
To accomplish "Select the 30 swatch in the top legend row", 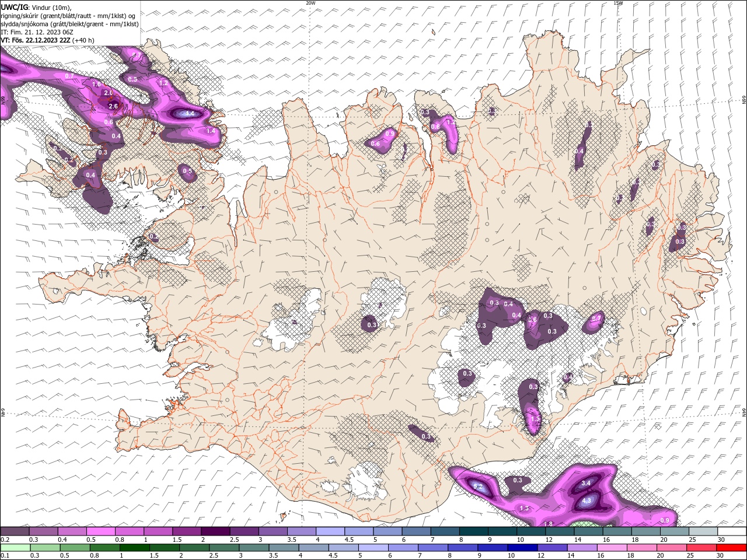I will coord(732,531).
